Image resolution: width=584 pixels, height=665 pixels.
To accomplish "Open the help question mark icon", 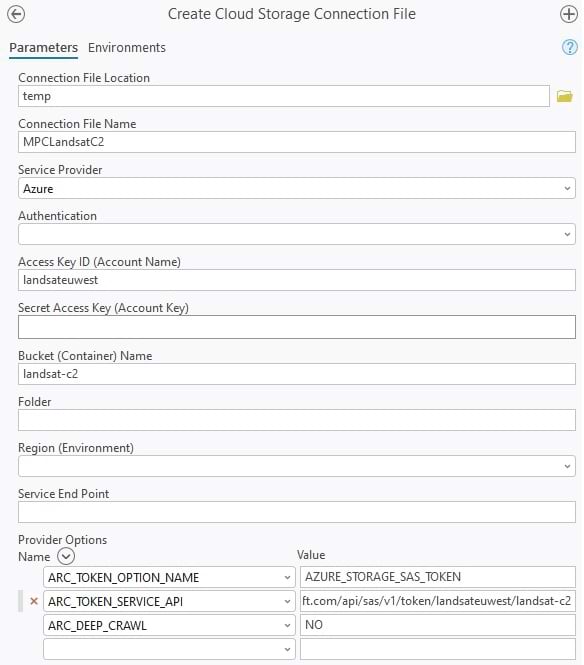I will coord(570,48).
